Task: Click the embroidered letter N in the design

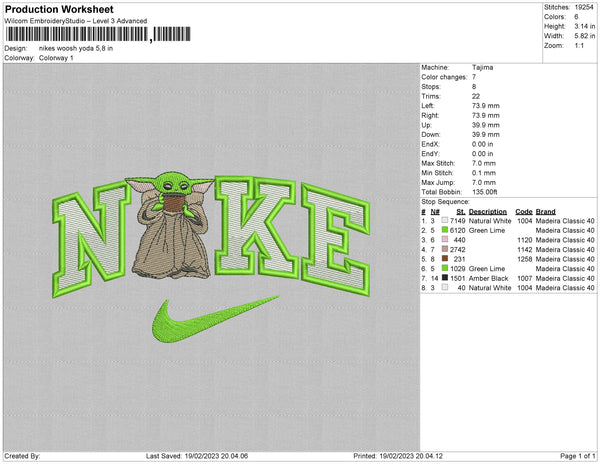Action: click(91, 239)
